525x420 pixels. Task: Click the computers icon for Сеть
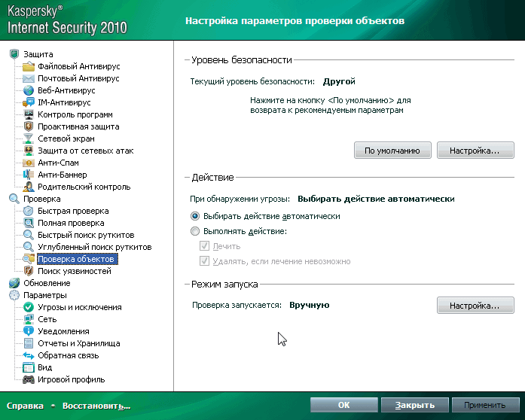pyautogui.click(x=29, y=319)
